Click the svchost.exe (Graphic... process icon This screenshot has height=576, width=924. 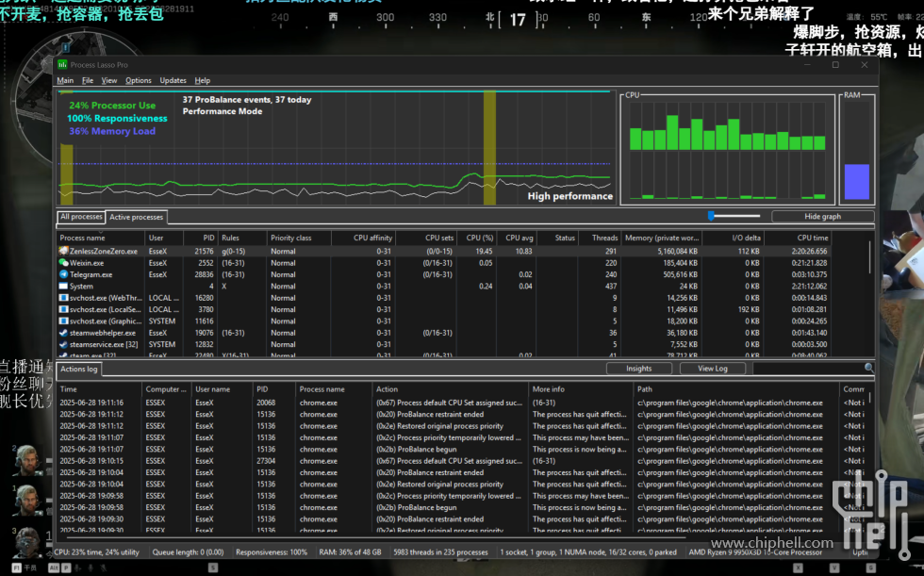click(64, 321)
